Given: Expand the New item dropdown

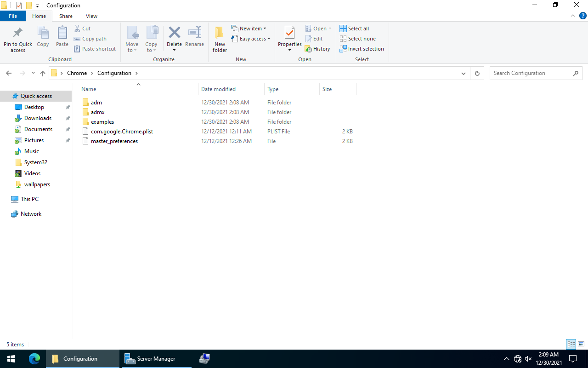Looking at the screenshot, I should [x=249, y=29].
